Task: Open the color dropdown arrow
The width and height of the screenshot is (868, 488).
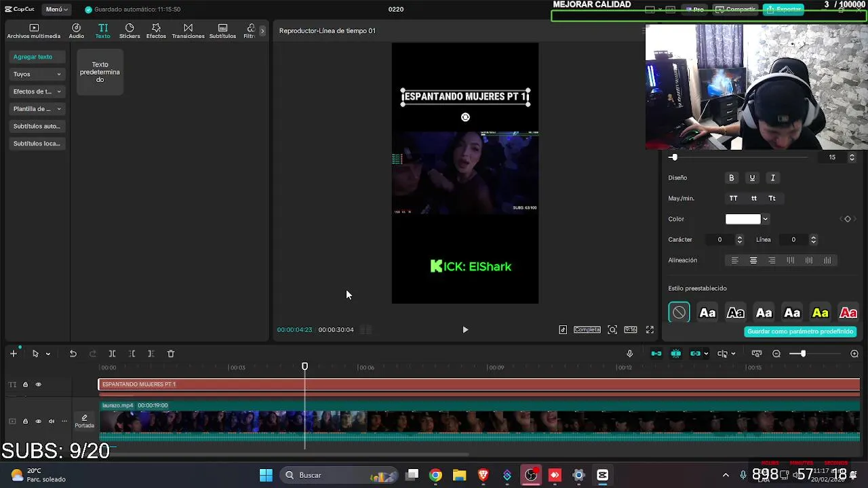Action: [765, 219]
